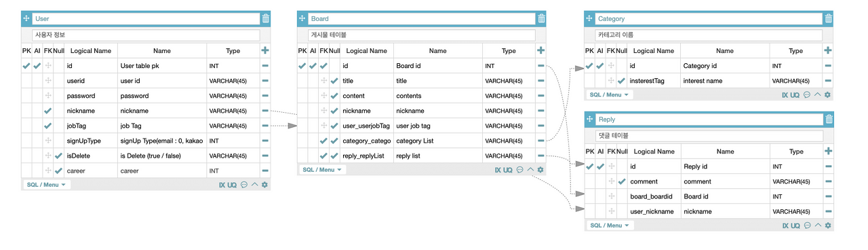Toggle AI check for User id row
The image size is (868, 250).
(37, 66)
